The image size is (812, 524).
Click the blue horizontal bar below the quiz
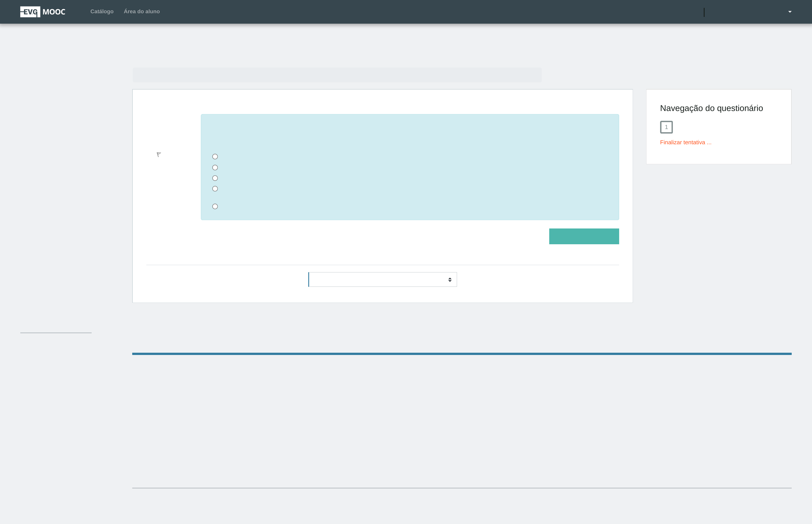(x=461, y=354)
